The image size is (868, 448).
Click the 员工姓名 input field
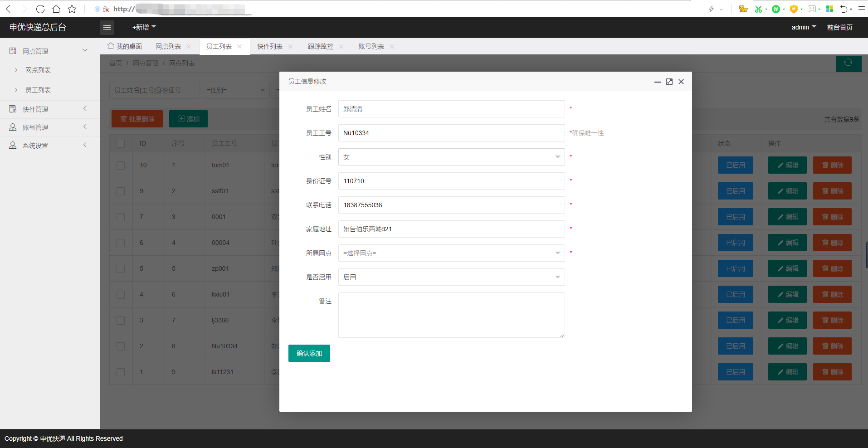tap(451, 109)
